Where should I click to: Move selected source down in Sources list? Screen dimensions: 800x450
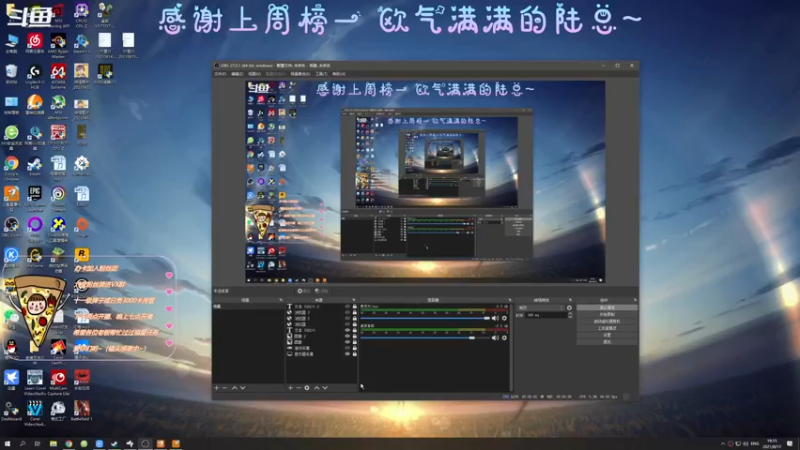(325, 388)
